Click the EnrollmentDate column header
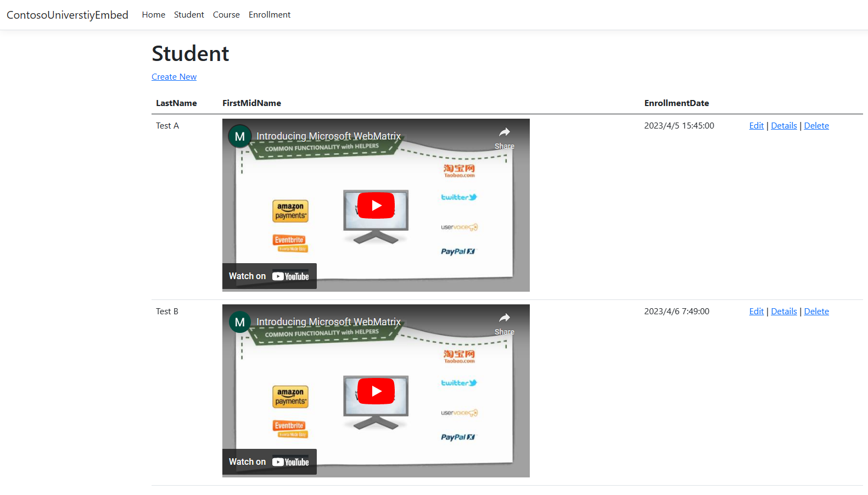This screenshot has width=868, height=495. 676,103
